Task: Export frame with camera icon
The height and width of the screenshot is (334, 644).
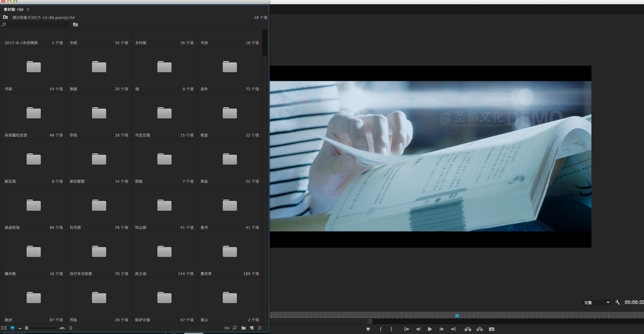Action: click(x=492, y=329)
